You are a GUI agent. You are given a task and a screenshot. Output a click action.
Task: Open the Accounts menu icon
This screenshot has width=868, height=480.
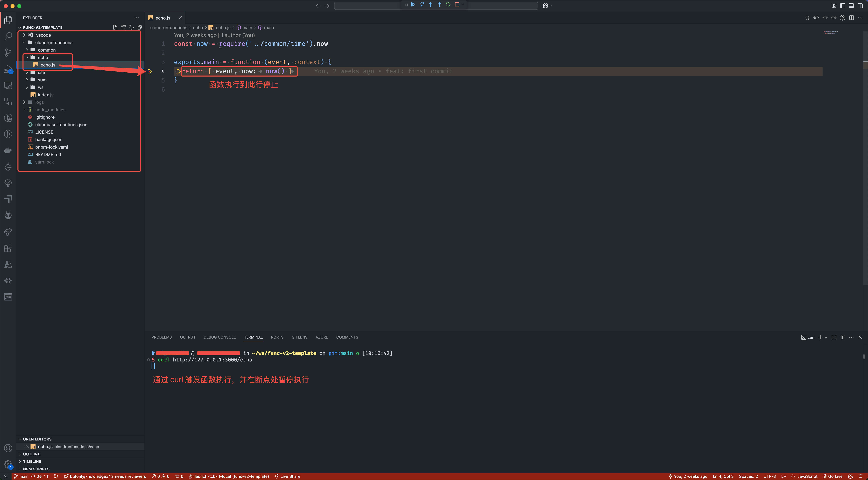coord(8,448)
